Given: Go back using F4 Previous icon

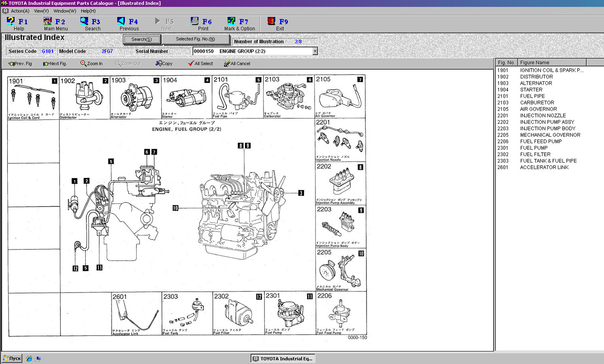Looking at the screenshot, I should pos(121,21).
